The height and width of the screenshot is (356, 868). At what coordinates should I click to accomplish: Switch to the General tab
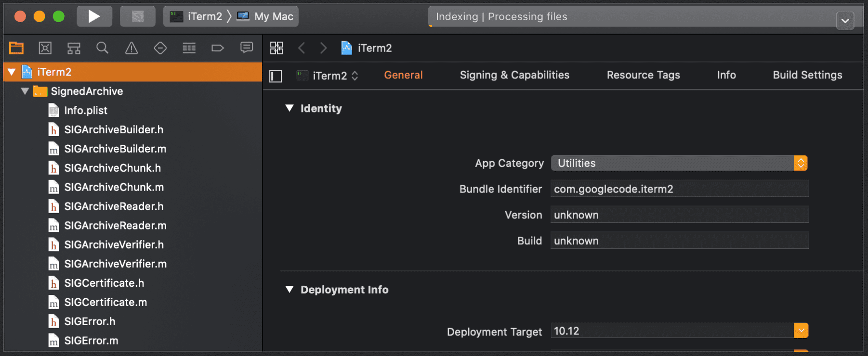point(403,75)
